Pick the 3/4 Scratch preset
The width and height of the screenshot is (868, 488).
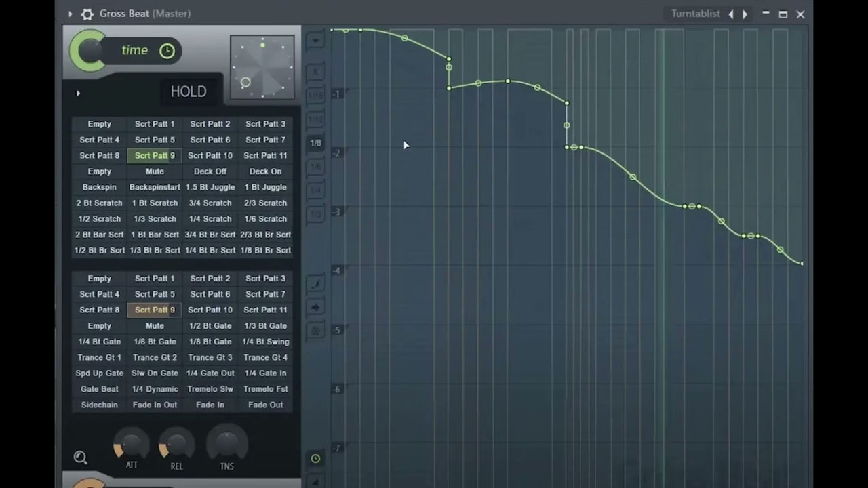point(210,203)
